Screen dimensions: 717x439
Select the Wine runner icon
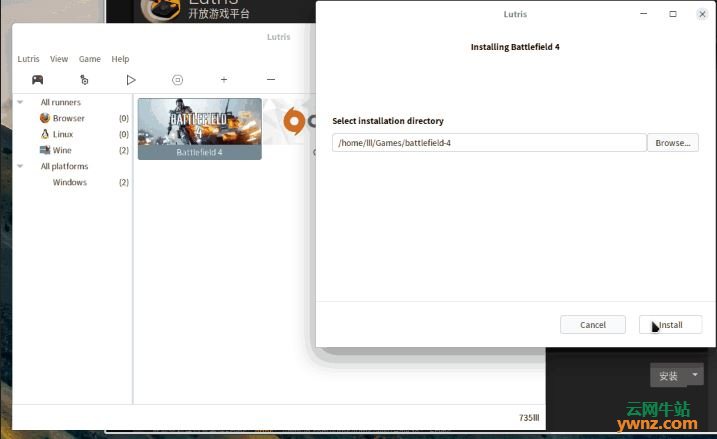pyautogui.click(x=45, y=150)
